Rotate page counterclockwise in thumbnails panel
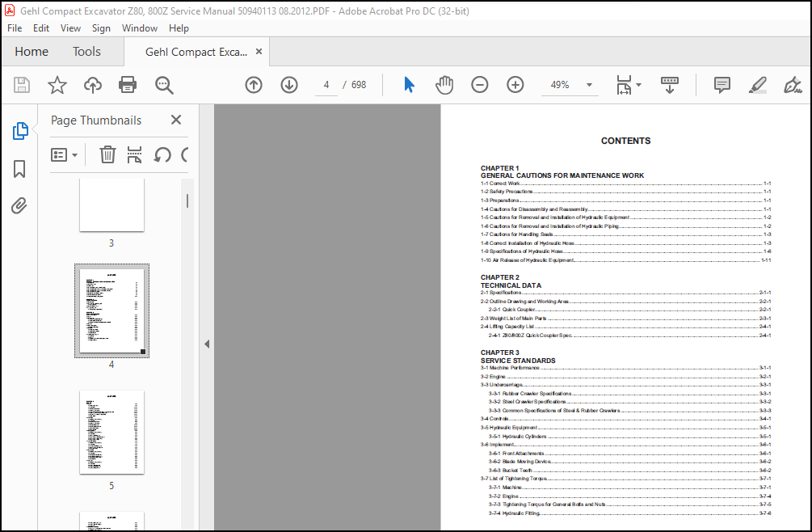 click(162, 154)
